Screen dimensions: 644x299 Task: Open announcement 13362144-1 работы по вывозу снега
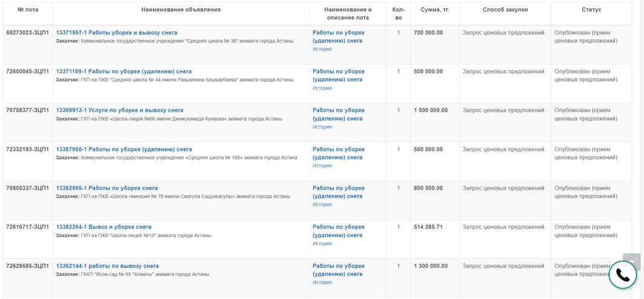click(107, 266)
